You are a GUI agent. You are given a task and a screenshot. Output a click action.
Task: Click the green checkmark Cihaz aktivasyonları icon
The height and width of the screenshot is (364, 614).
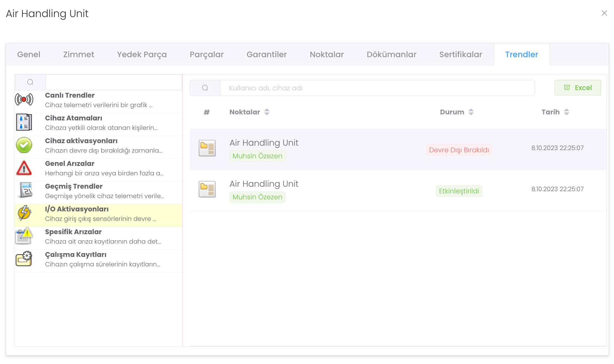24,145
